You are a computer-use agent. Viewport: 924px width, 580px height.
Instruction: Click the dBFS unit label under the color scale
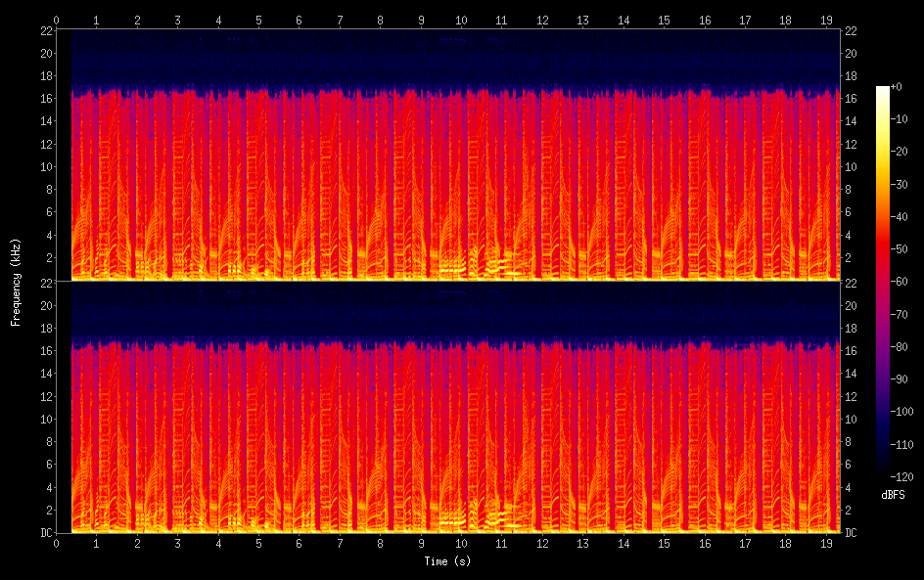pos(893,496)
